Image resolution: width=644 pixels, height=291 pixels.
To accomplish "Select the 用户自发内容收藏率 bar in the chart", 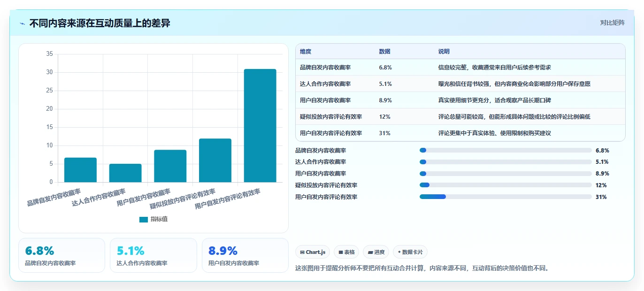I will point(170,166).
